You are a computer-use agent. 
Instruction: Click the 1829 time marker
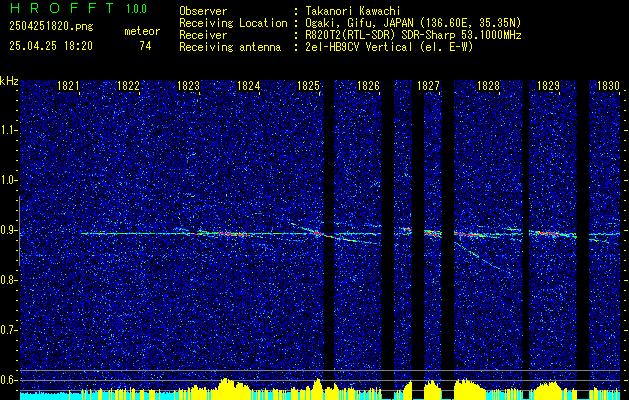click(548, 86)
